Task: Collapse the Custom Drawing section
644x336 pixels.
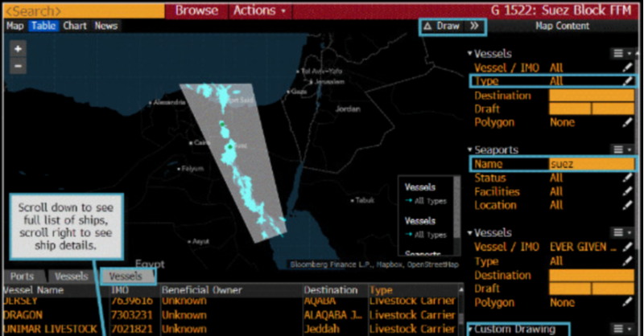Action: coord(470,329)
